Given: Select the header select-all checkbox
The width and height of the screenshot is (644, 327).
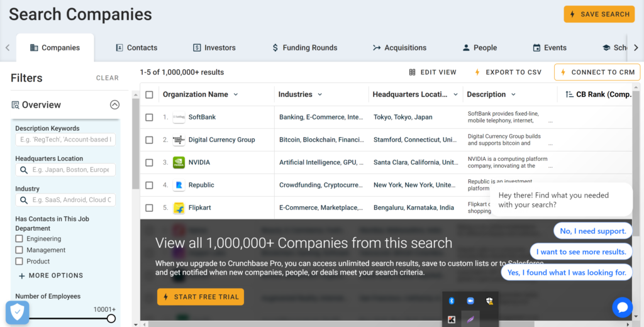Looking at the screenshot, I should [149, 94].
